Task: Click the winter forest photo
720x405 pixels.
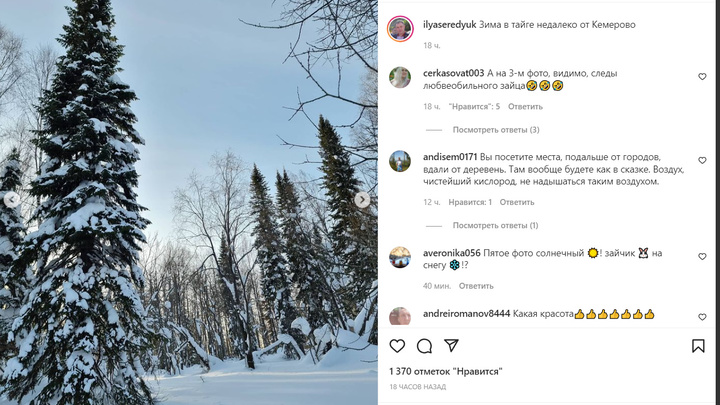Action: pyautogui.click(x=189, y=202)
